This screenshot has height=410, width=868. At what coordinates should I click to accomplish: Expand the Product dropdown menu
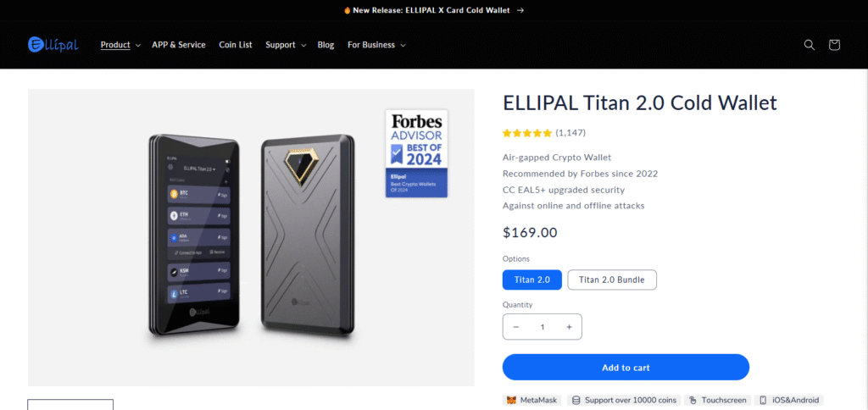[x=120, y=45]
